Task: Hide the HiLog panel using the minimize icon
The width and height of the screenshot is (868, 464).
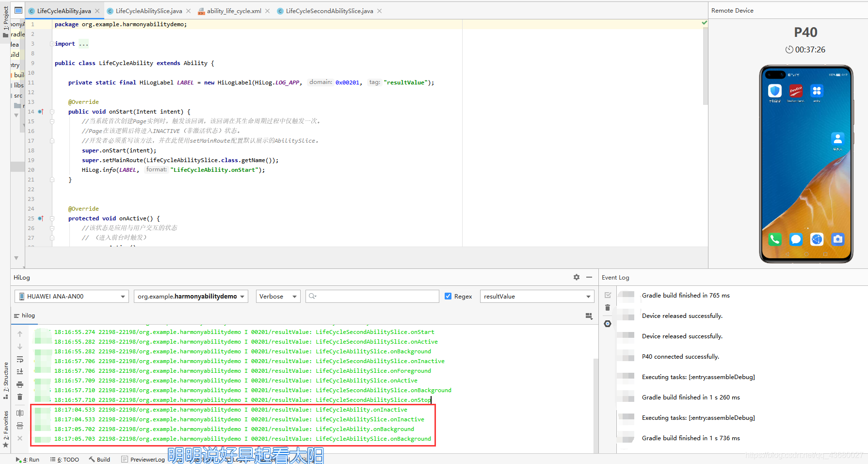Action: (x=589, y=277)
